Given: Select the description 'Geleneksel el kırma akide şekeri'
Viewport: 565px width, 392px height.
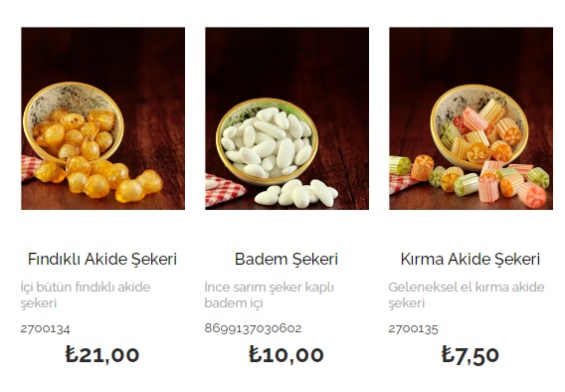Looking at the screenshot, I should pos(467,295).
